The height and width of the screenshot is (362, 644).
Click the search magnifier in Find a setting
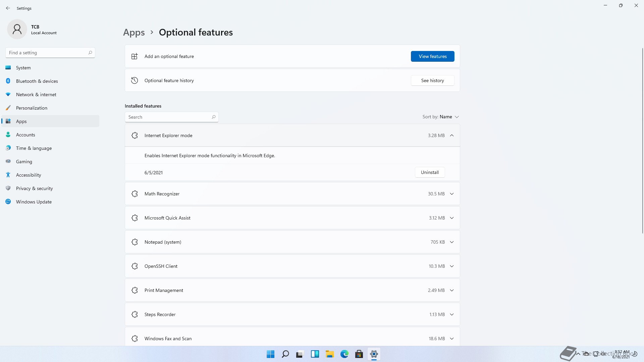coord(90,53)
